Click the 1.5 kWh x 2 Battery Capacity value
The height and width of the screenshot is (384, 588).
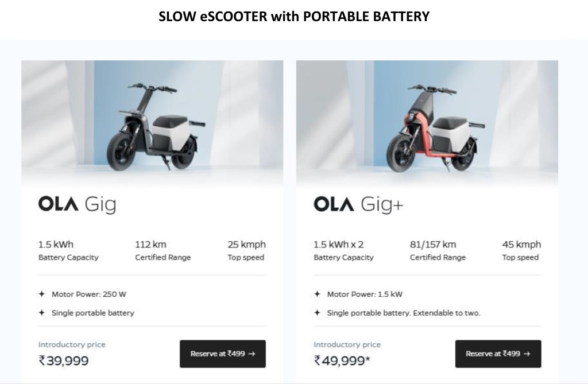341,245
